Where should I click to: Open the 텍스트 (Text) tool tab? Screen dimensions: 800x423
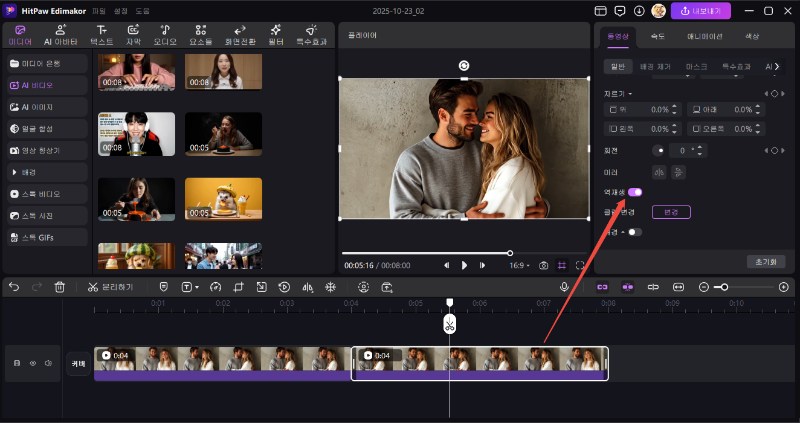coord(101,35)
